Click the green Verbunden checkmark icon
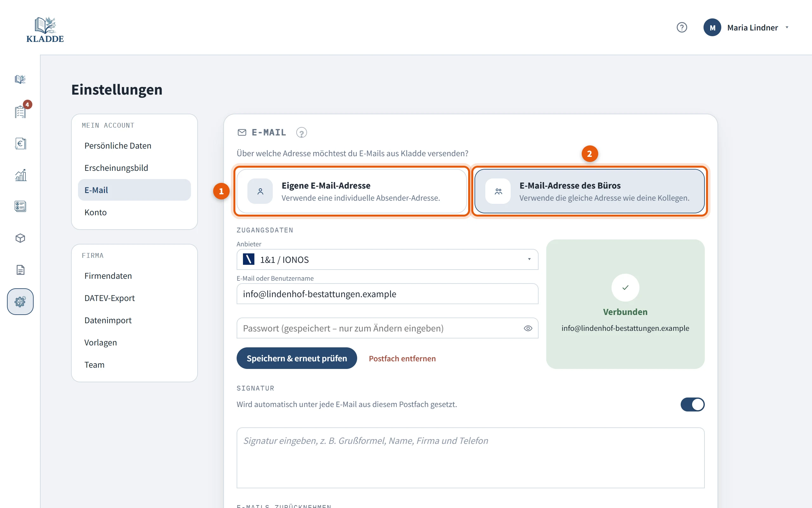Viewport: 812px width, 508px height. tap(625, 288)
